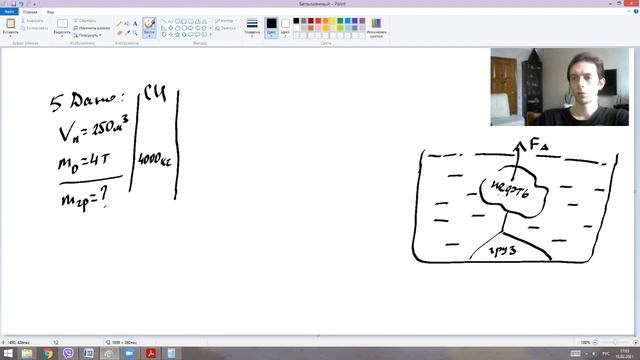Choose the Diamond shape
The height and width of the screenshot is (360, 640).
tap(171, 28)
